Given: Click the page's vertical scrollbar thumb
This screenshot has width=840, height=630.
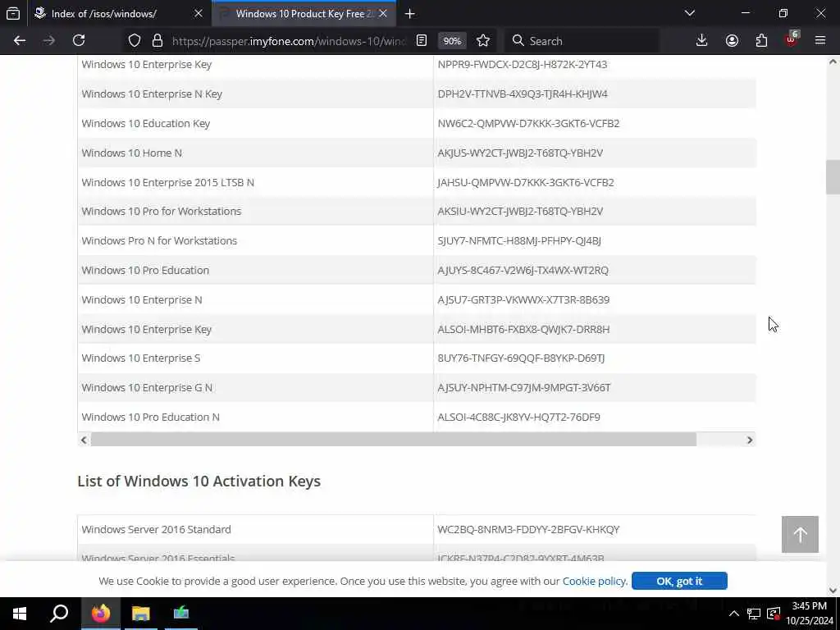Looking at the screenshot, I should [833, 177].
